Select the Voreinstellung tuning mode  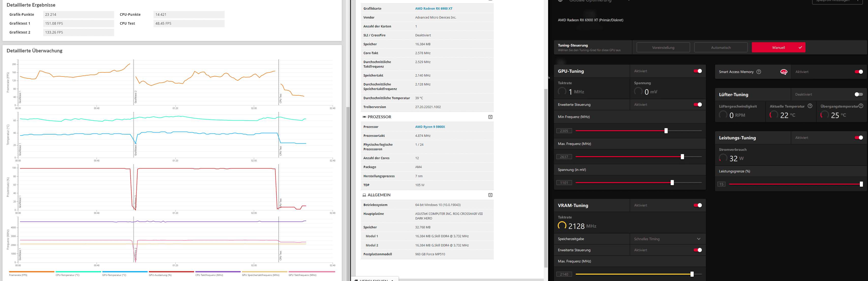coord(663,48)
